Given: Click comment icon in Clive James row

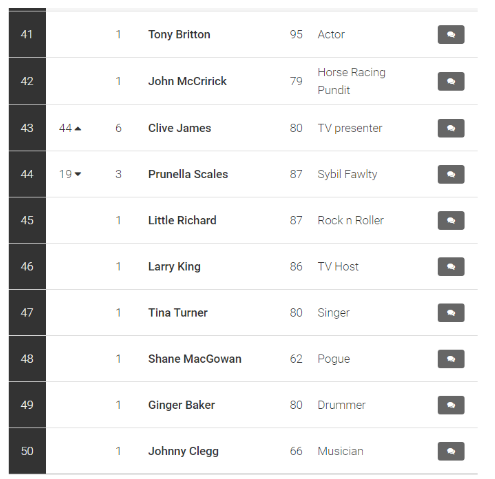Looking at the screenshot, I should click(x=451, y=128).
